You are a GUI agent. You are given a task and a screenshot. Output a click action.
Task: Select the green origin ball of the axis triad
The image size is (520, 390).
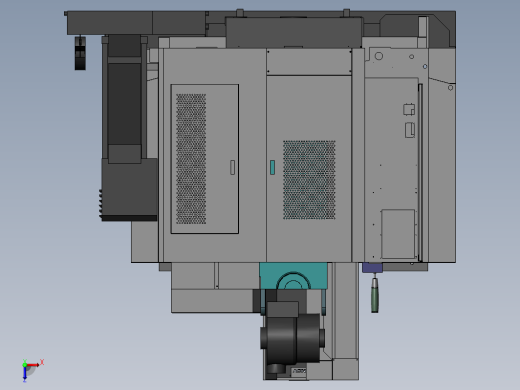pyautogui.click(x=25, y=365)
